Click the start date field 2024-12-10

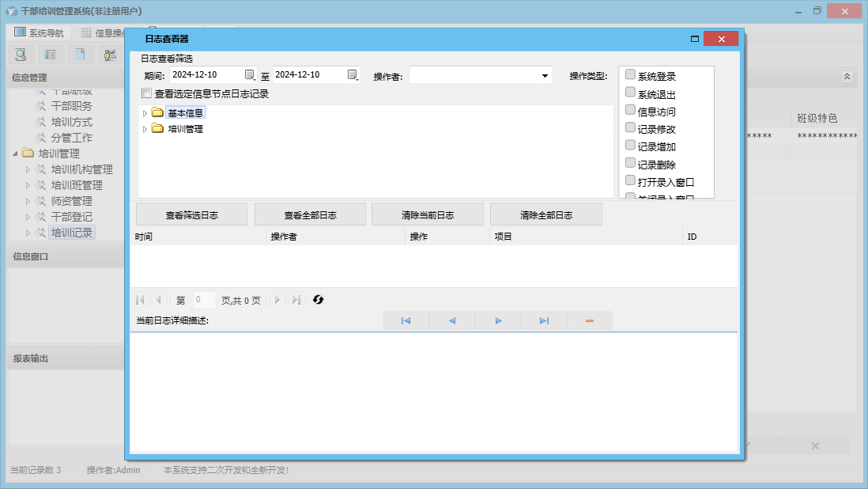pos(207,74)
